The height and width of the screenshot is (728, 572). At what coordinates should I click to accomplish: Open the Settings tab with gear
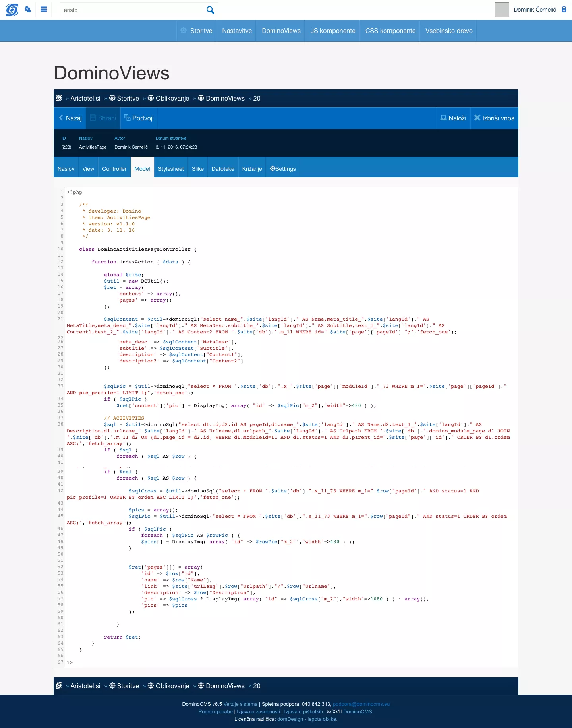pyautogui.click(x=283, y=169)
